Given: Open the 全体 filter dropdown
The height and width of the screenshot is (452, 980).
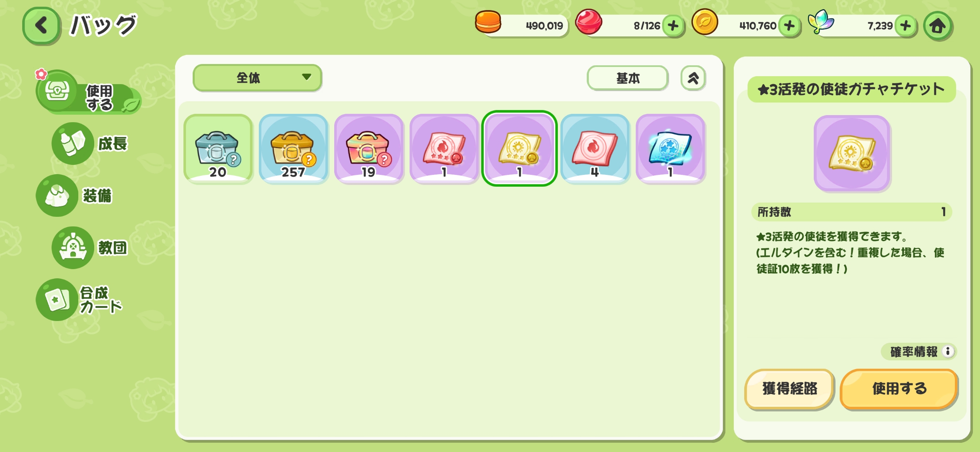Looking at the screenshot, I should [x=257, y=77].
